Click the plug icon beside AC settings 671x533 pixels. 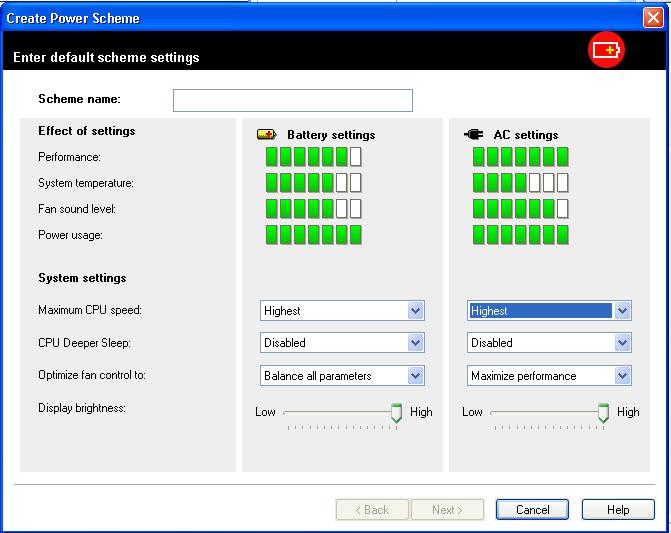(474, 134)
